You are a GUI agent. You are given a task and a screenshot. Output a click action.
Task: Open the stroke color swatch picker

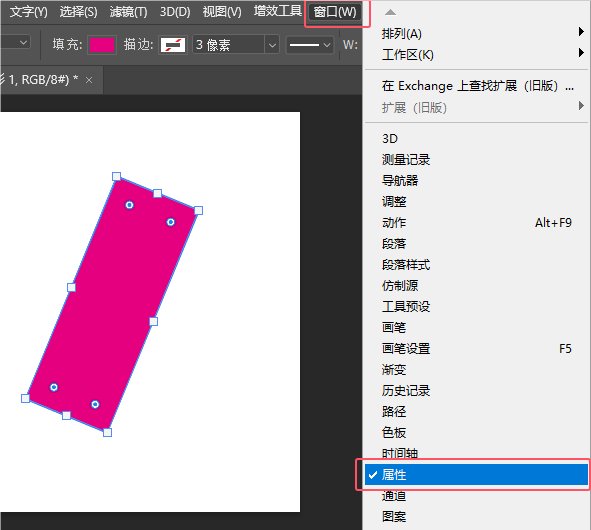173,45
